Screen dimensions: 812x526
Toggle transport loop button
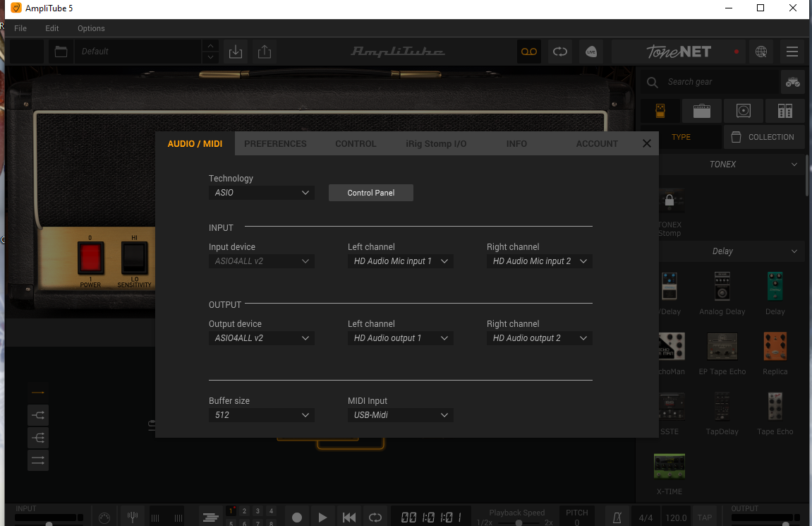pyautogui.click(x=375, y=518)
